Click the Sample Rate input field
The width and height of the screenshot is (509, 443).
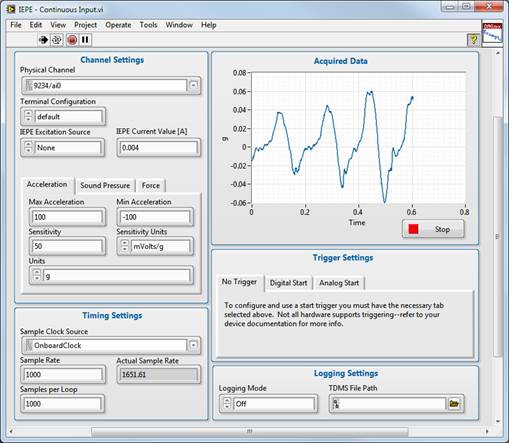pyautogui.click(x=62, y=375)
